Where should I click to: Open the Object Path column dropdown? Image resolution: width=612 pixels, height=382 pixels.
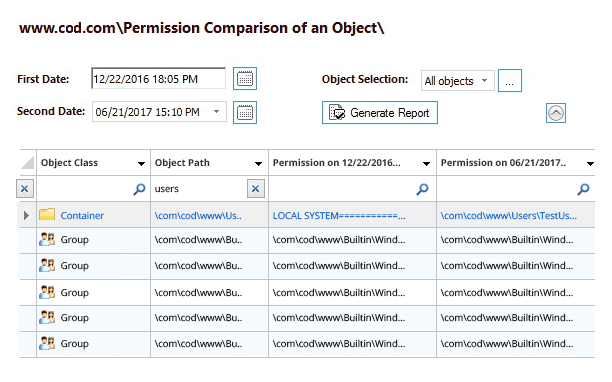point(258,164)
